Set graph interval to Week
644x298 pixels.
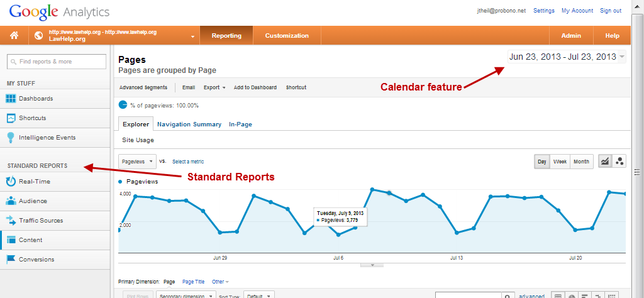(x=560, y=162)
